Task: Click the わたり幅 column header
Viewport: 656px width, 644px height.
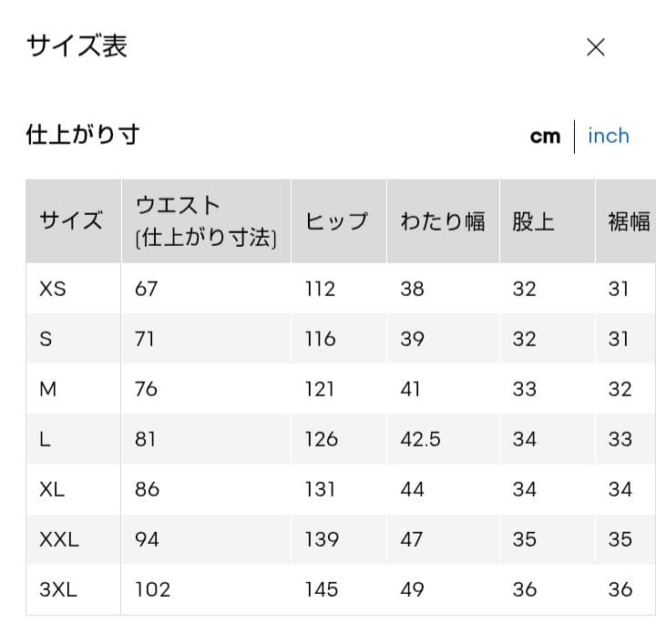Action: click(443, 221)
